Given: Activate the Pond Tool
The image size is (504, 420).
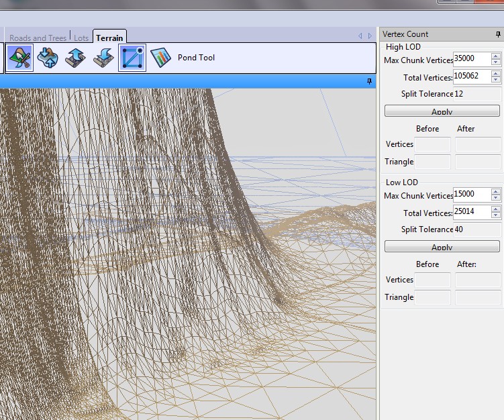Looking at the screenshot, I should point(196,58).
